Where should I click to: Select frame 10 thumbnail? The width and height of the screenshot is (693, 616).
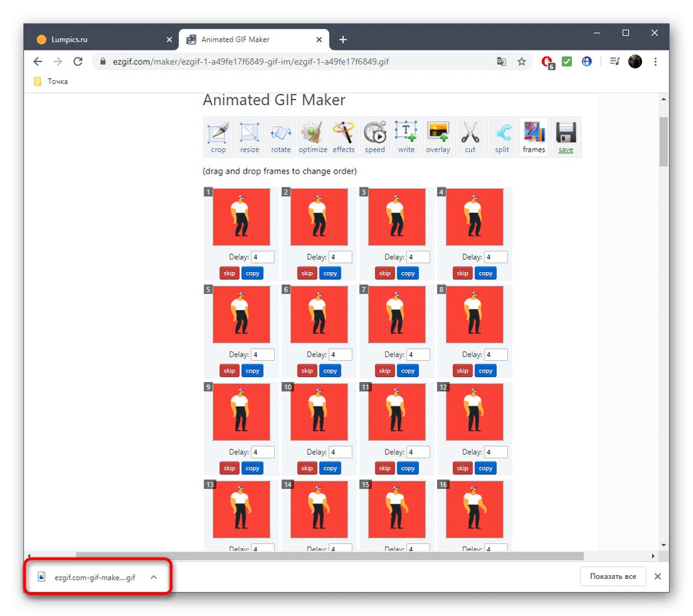click(319, 412)
